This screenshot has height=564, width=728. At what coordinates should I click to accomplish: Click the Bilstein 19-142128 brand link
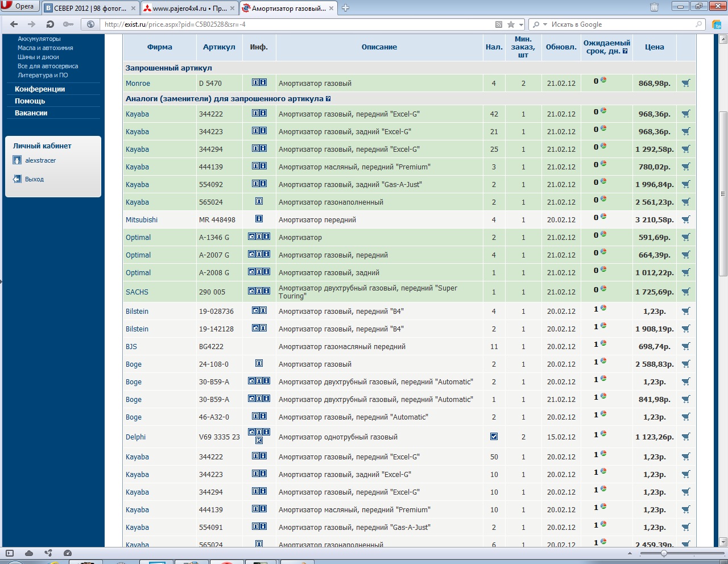[137, 329]
